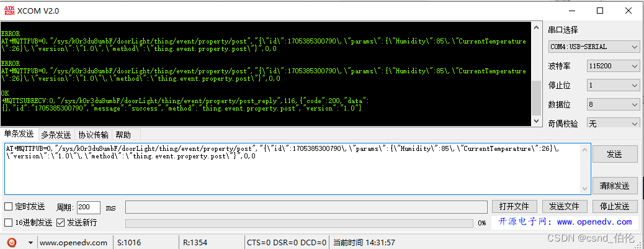Click the R:1354 received counter
Screen dimensions: 644x249
tap(195, 243)
